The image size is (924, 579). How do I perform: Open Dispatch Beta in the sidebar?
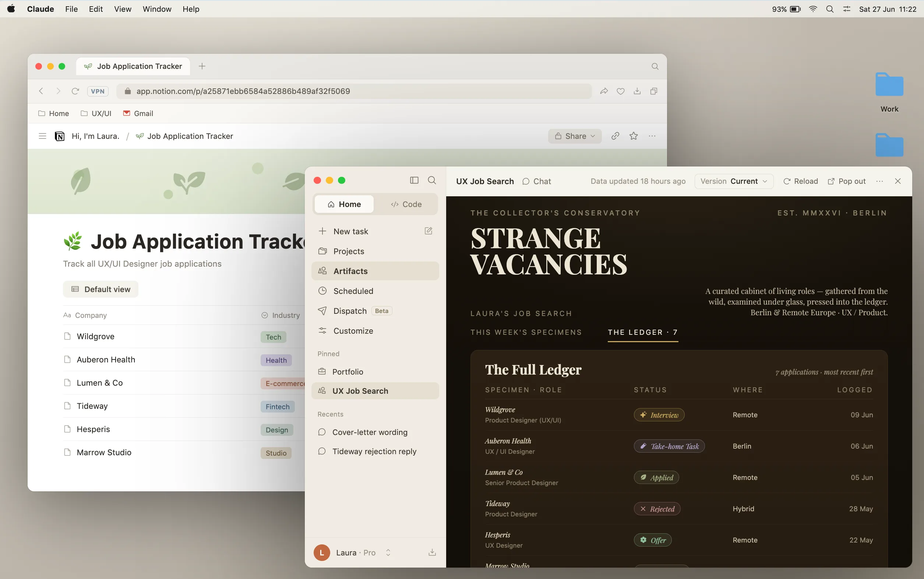point(375,311)
